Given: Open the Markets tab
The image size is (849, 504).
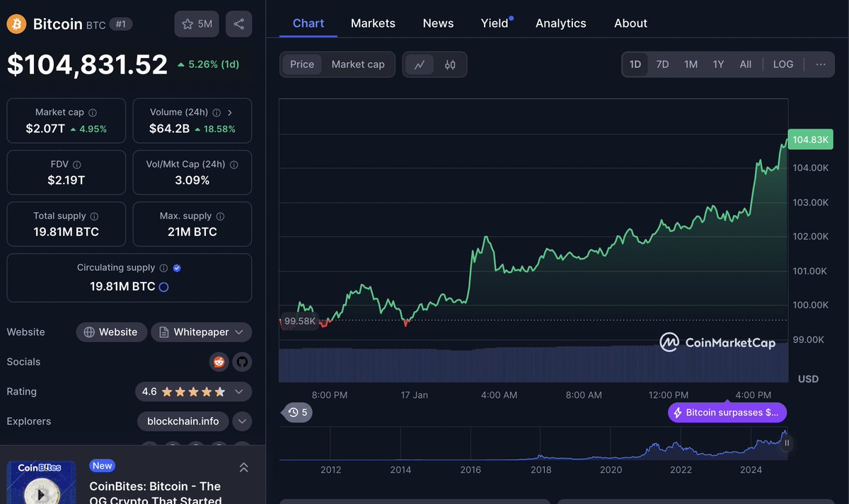Looking at the screenshot, I should pos(373,23).
